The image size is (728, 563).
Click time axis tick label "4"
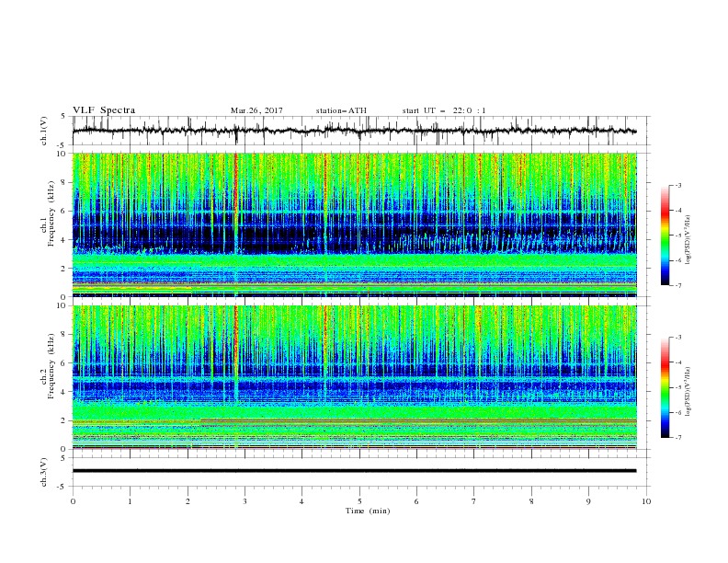(302, 501)
